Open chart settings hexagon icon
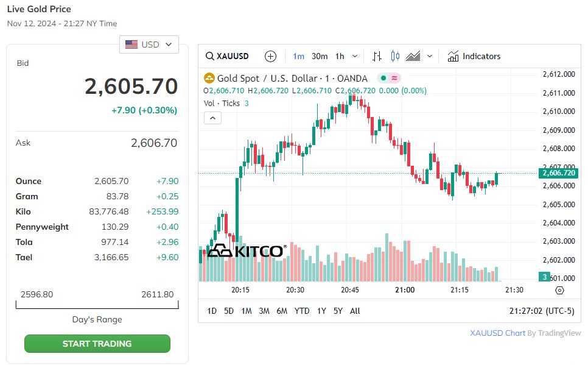 coord(560,290)
